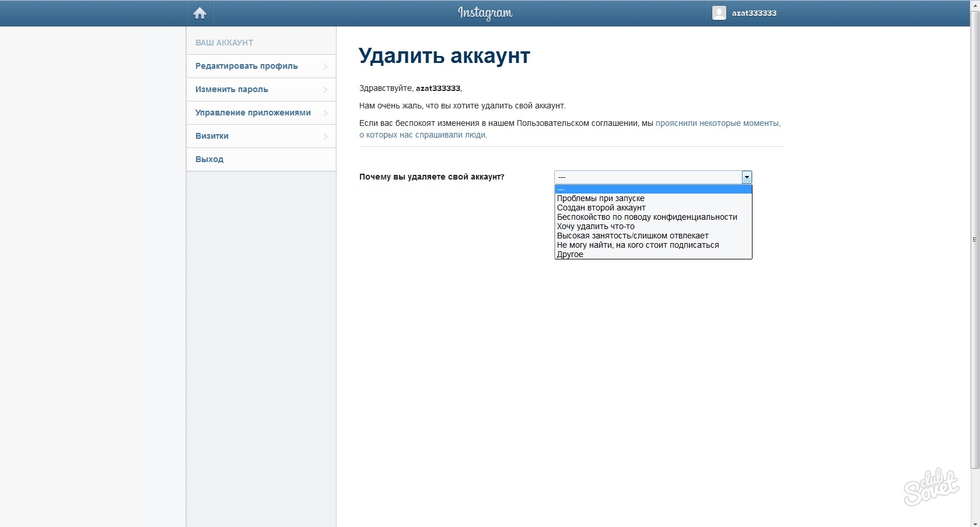Viewport: 980px width, 527px height.
Task: Open Визитки in sidebar
Action: (261, 136)
